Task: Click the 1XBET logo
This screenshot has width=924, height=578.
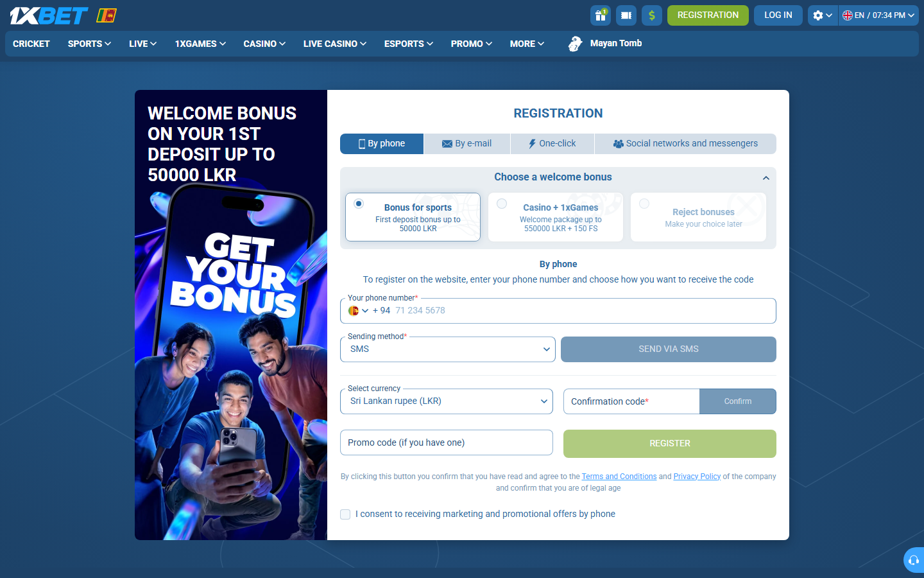Action: [x=49, y=15]
